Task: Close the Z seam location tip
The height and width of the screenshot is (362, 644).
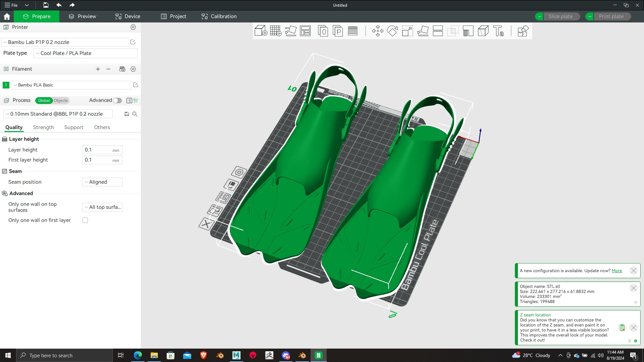Action: (634, 328)
